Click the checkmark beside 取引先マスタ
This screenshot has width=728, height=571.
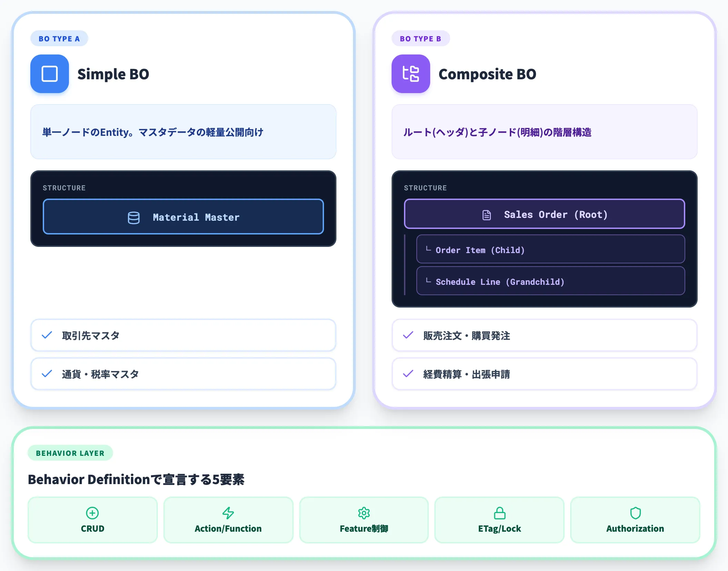[x=47, y=335]
